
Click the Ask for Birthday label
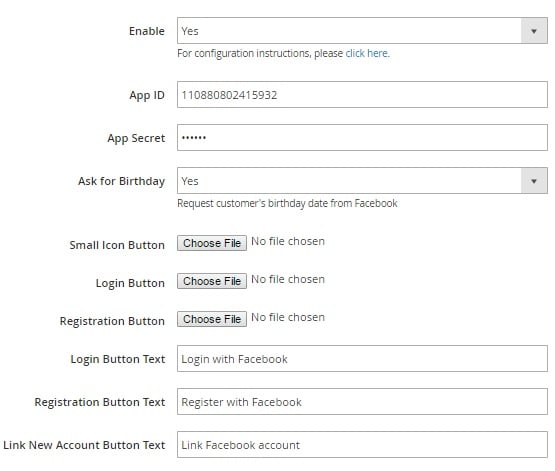tap(121, 181)
